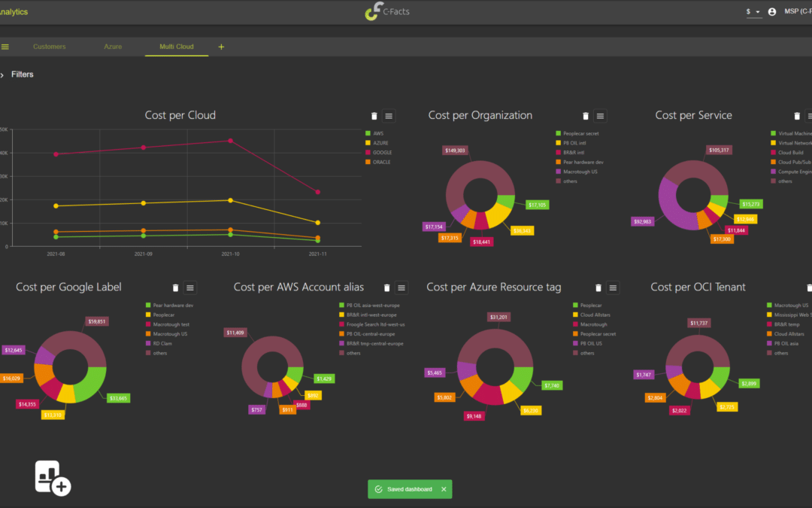
Task: Click the $33,665 green label
Action: tap(118, 399)
